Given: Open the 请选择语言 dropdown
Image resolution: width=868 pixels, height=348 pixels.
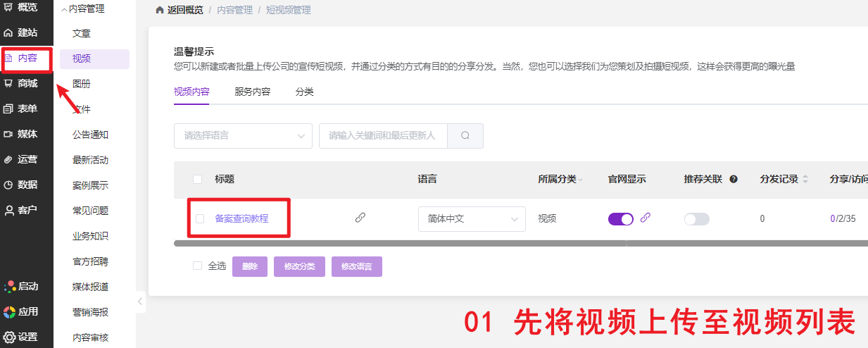Looking at the screenshot, I should click(x=244, y=135).
